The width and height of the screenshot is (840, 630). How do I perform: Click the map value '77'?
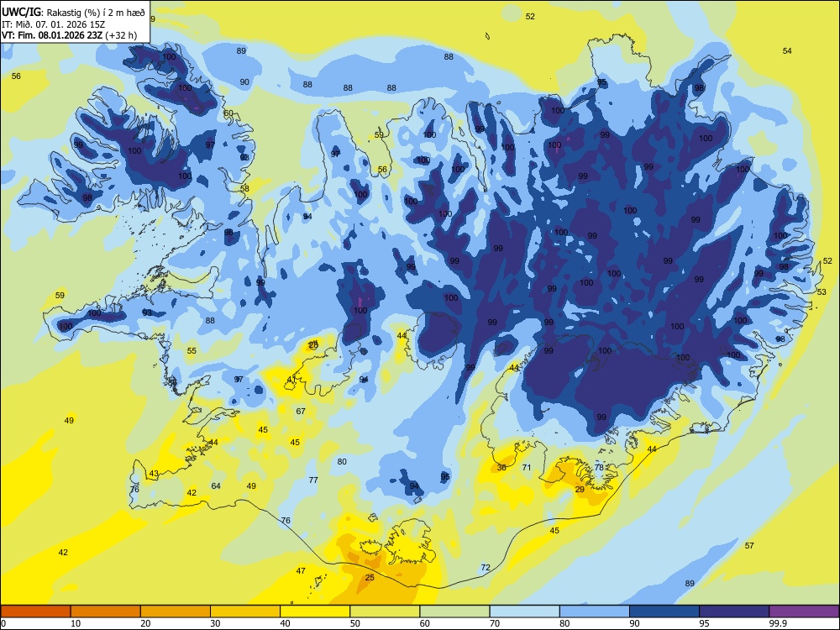pyautogui.click(x=313, y=480)
